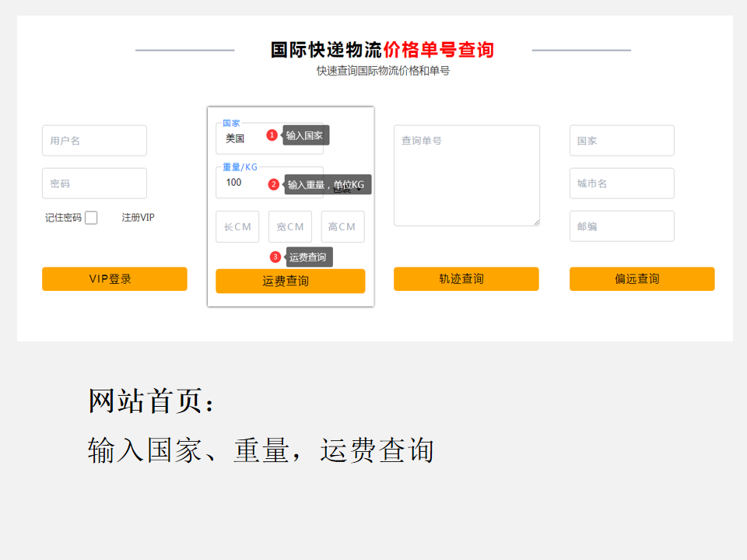This screenshot has height=560, width=747.
Task: Select the 高CM height input
Action: (342, 227)
